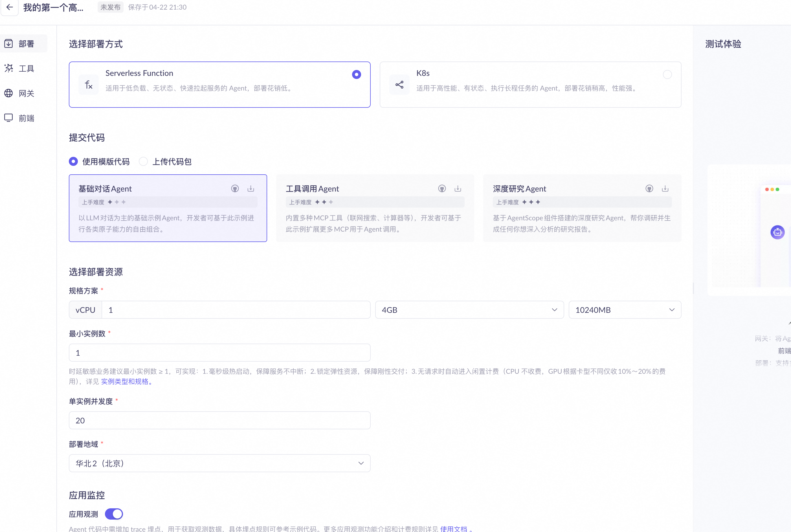The width and height of the screenshot is (791, 532).
Task: Go back using the top-left arrow
Action: pyautogui.click(x=10, y=7)
